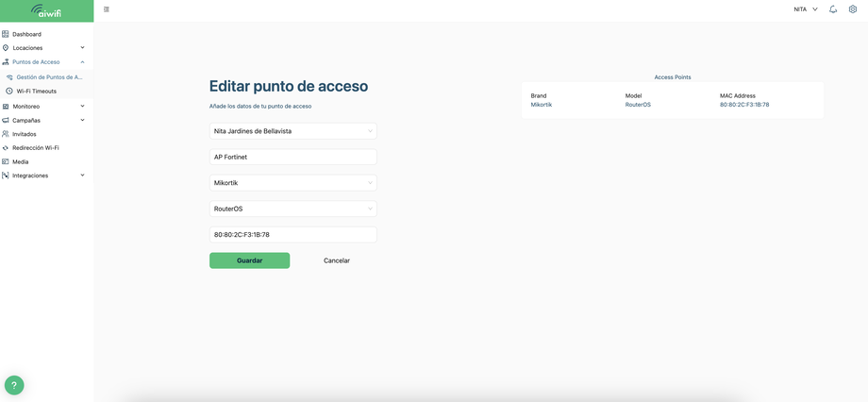
Task: Open the NITA account dropdown
Action: (806, 9)
